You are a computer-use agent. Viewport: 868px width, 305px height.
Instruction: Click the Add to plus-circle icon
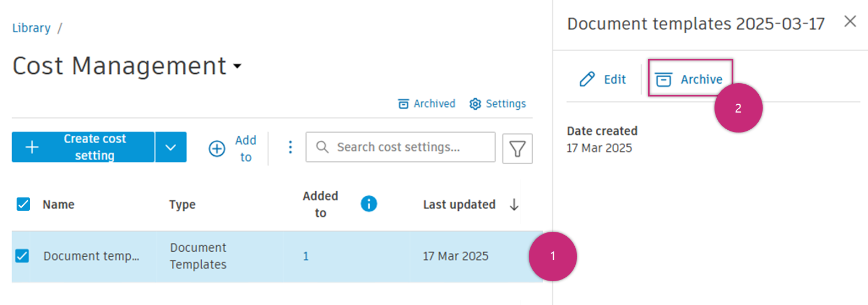click(x=217, y=149)
